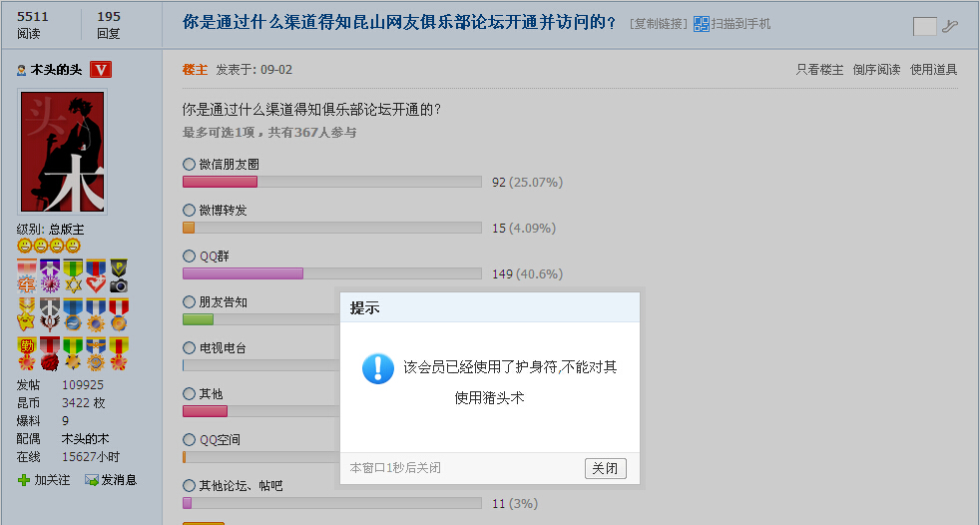Switch to 倒序阅读 reverse order
The image size is (980, 525).
point(876,70)
